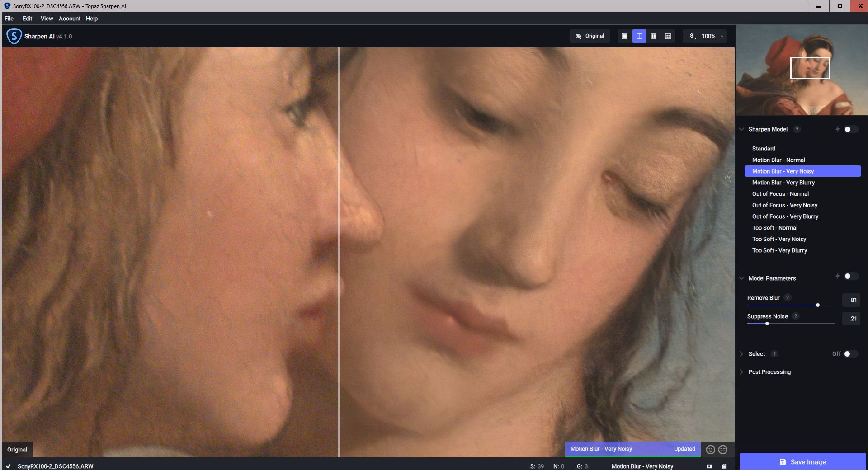The image size is (868, 470).
Task: Switch to side-by-side view layout
Action: [653, 36]
